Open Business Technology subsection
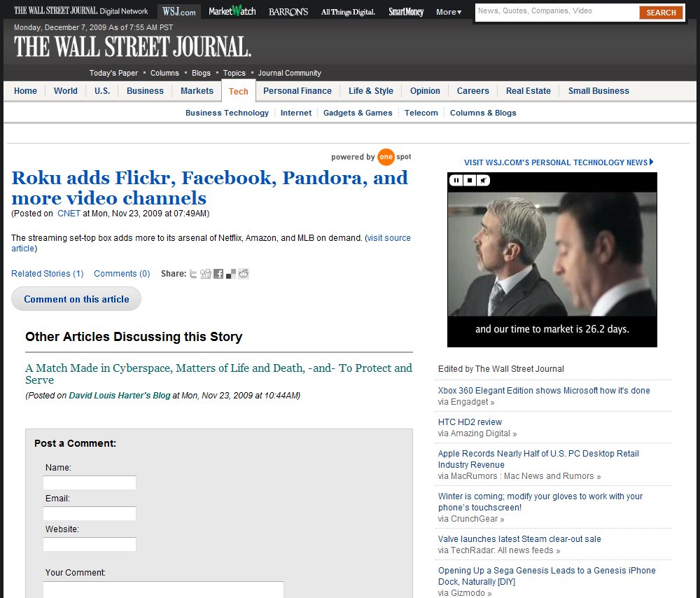This screenshot has width=700, height=598. [x=227, y=113]
